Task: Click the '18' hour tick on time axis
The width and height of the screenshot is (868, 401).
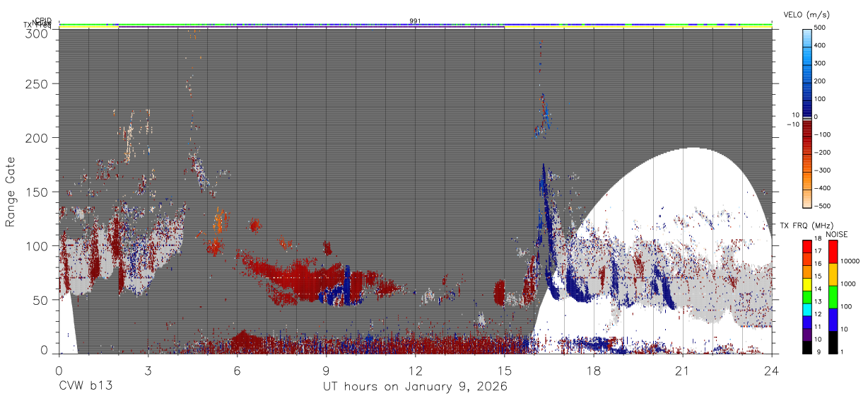Action: 594,370
